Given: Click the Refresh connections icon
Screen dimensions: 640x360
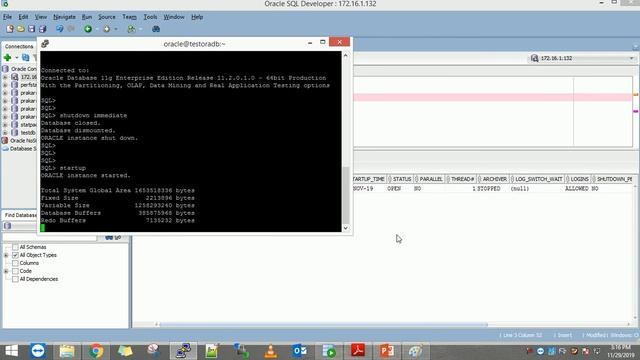Looking at the screenshot, I should (26, 58).
